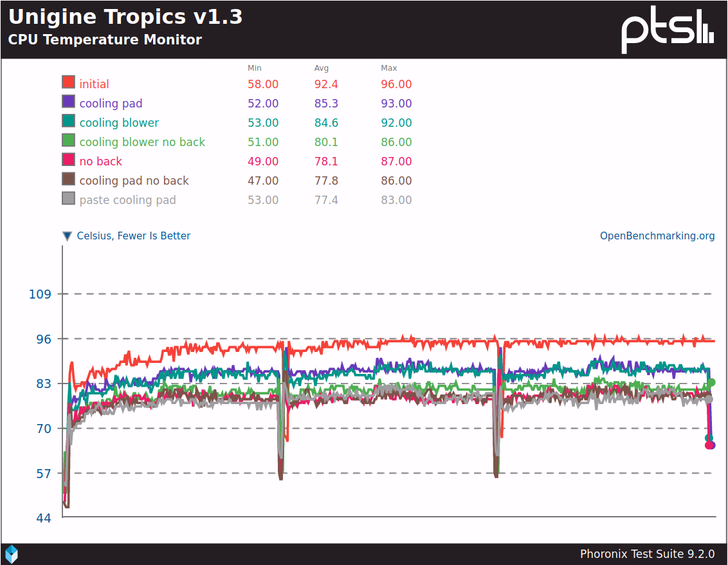Click the green cooling blower no back swatch
The image size is (728, 565).
pyautogui.click(x=69, y=140)
